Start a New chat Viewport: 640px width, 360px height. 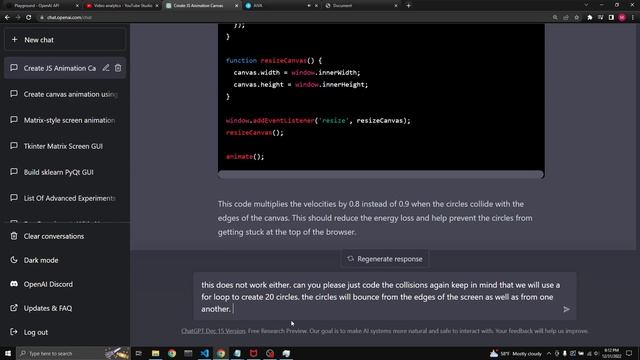point(64,40)
